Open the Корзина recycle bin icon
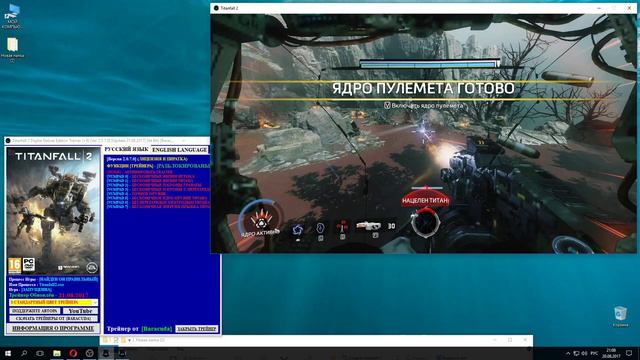Screen dimensions: 640x360 coord(620,317)
